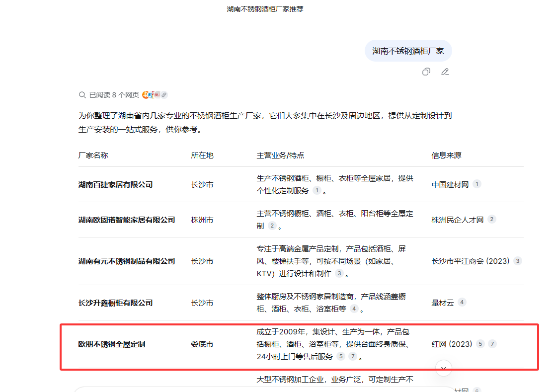Open citation 1 after 个性化定制服务
555x392 pixels.
(x=317, y=190)
